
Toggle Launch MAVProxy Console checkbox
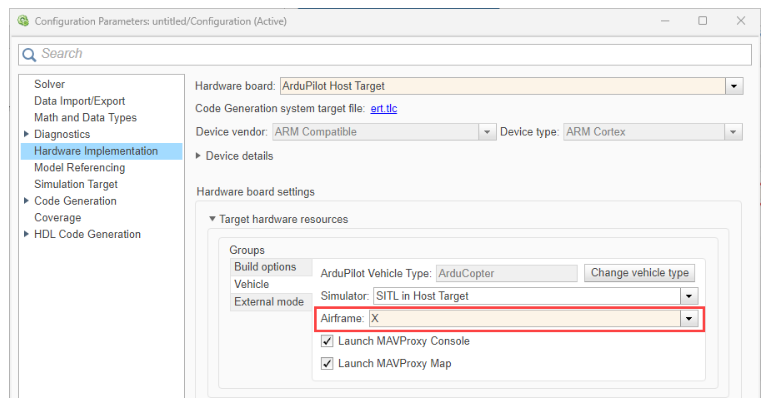pyautogui.click(x=327, y=341)
